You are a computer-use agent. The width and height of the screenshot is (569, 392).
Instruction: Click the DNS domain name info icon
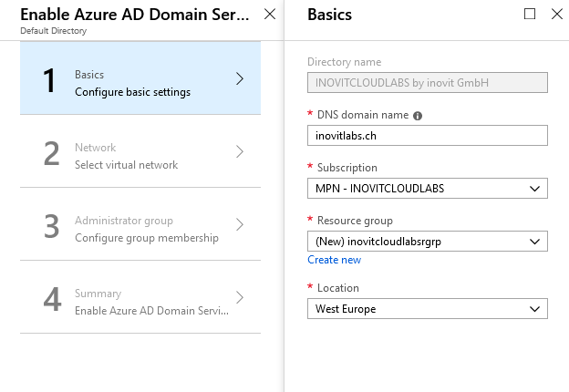pyautogui.click(x=418, y=116)
